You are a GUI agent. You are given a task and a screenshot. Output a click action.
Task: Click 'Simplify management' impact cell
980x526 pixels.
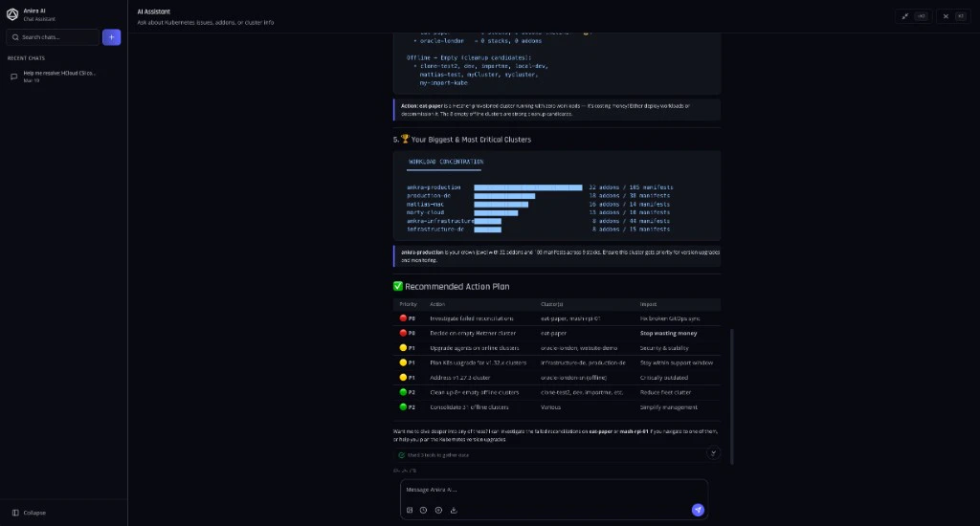point(668,407)
